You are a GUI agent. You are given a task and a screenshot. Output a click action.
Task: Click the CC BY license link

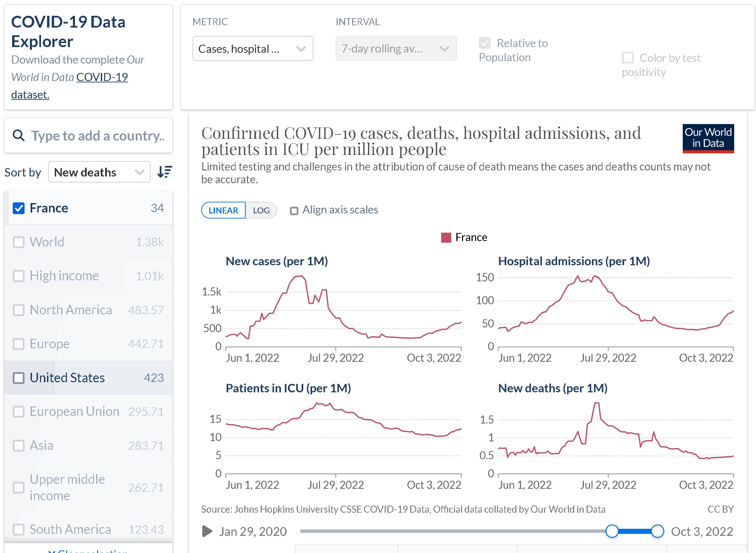click(720, 509)
